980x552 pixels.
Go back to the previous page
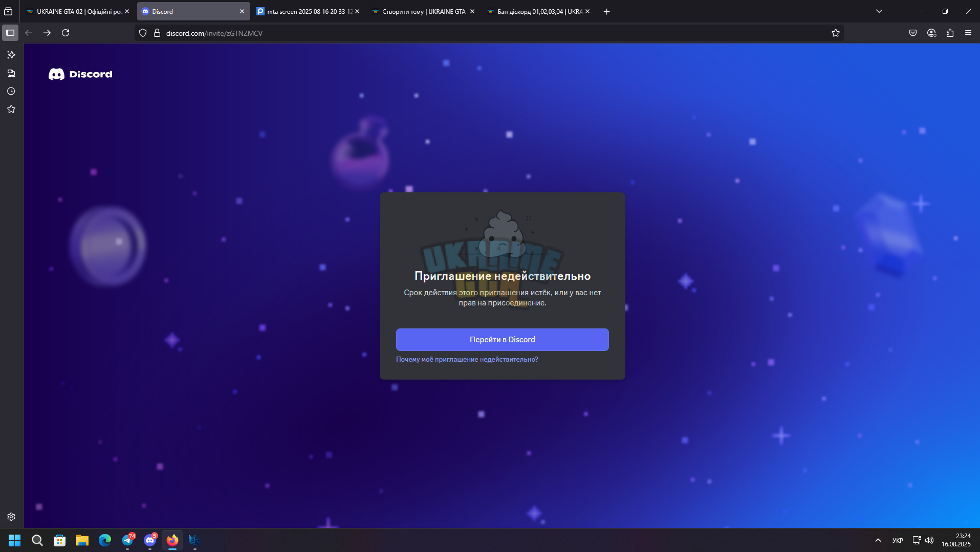point(29,33)
